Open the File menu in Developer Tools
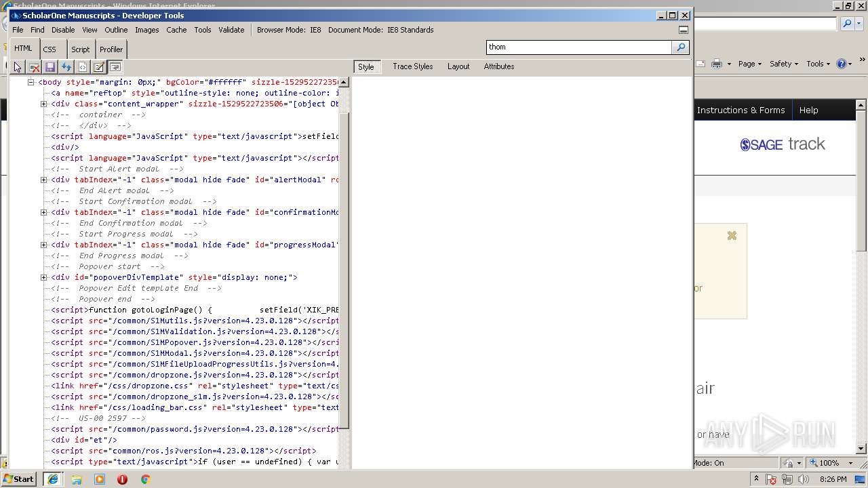868x488 pixels. (x=18, y=30)
